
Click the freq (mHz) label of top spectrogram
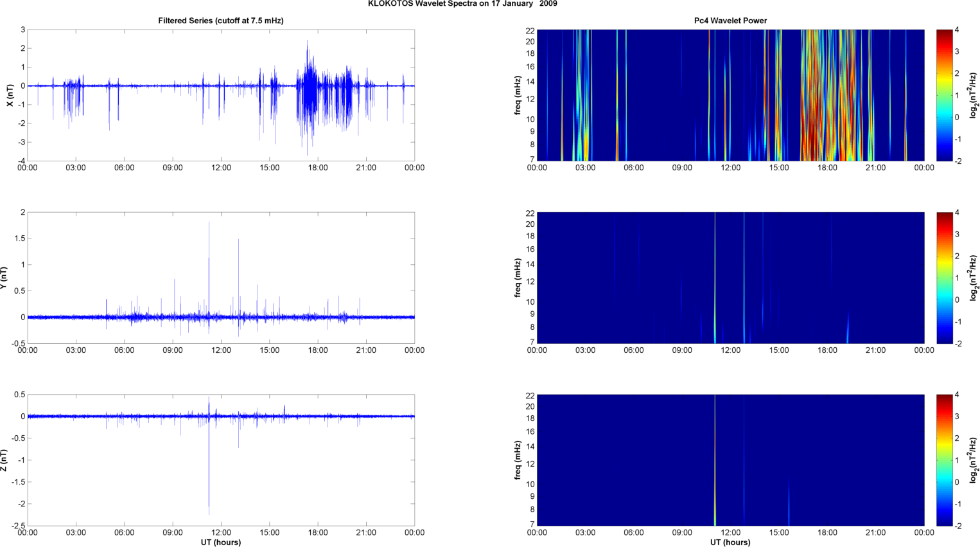pyautogui.click(x=518, y=95)
